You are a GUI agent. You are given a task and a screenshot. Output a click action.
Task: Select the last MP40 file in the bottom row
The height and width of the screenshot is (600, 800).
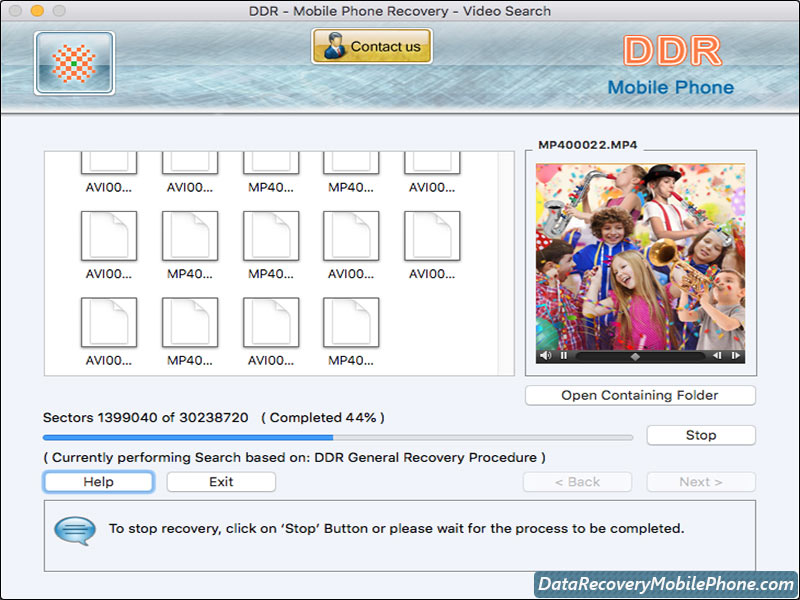pyautogui.click(x=351, y=323)
